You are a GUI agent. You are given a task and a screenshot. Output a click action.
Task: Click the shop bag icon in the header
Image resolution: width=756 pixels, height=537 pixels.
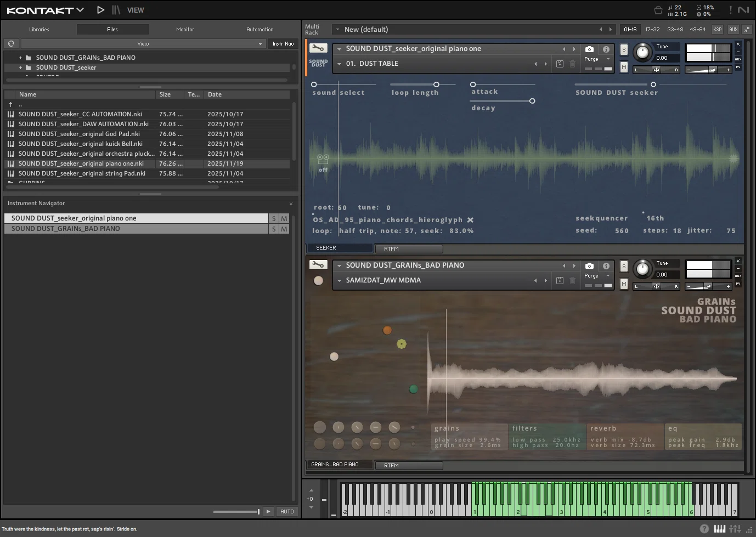click(x=658, y=10)
